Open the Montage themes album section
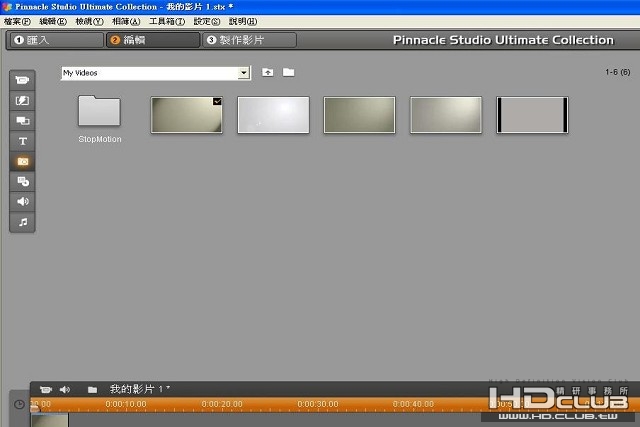The width and height of the screenshot is (640, 427). pos(22,120)
